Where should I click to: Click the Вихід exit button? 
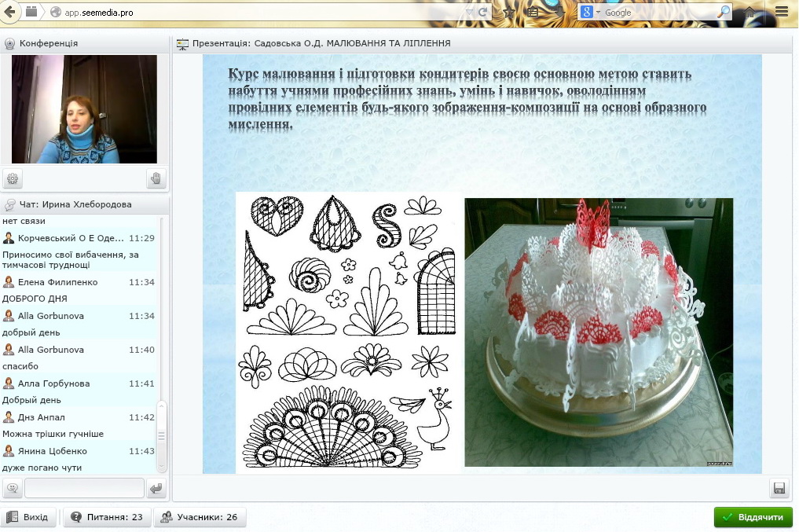pos(28,517)
